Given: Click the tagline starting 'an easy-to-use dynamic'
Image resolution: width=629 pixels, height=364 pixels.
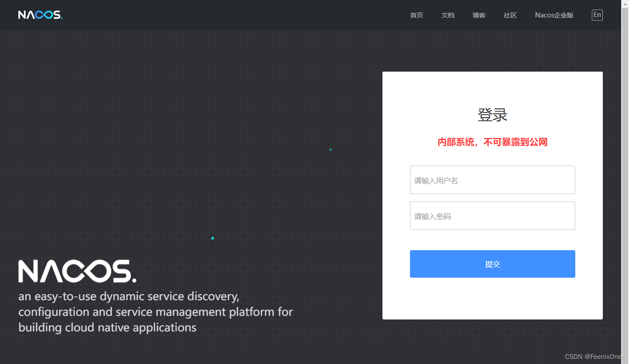Looking at the screenshot, I should (156, 312).
